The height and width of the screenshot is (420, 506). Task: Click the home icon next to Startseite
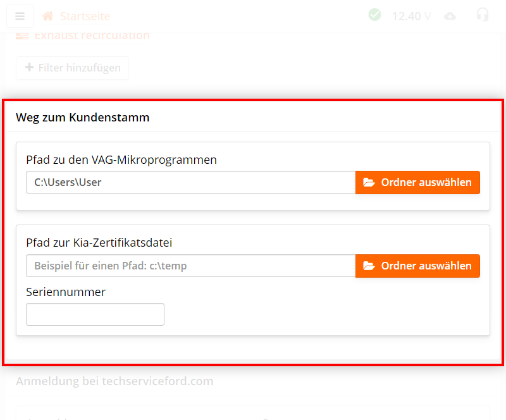(x=47, y=16)
